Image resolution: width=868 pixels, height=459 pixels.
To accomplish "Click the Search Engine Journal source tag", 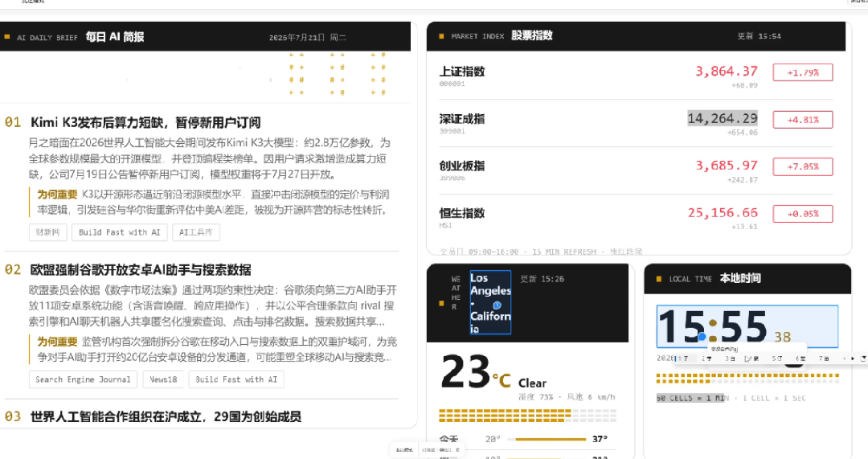I will point(83,379).
